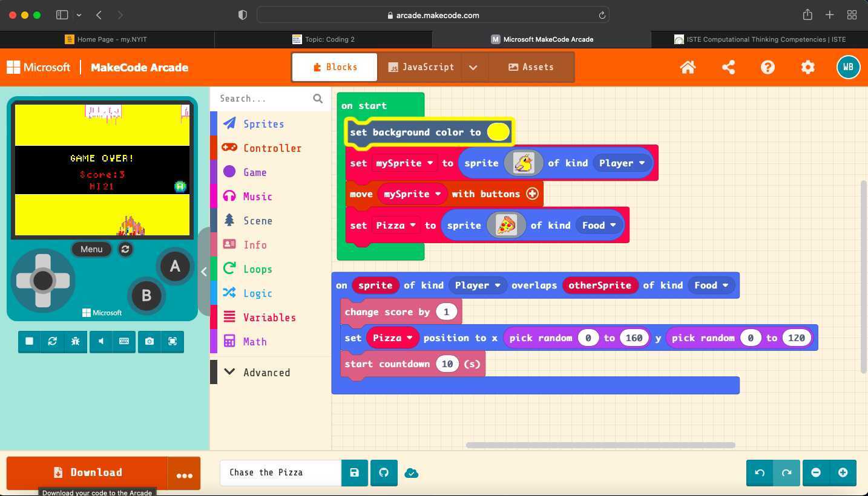This screenshot has width=868, height=496.
Task: Pick the yellow background color swatch
Action: pos(498,132)
